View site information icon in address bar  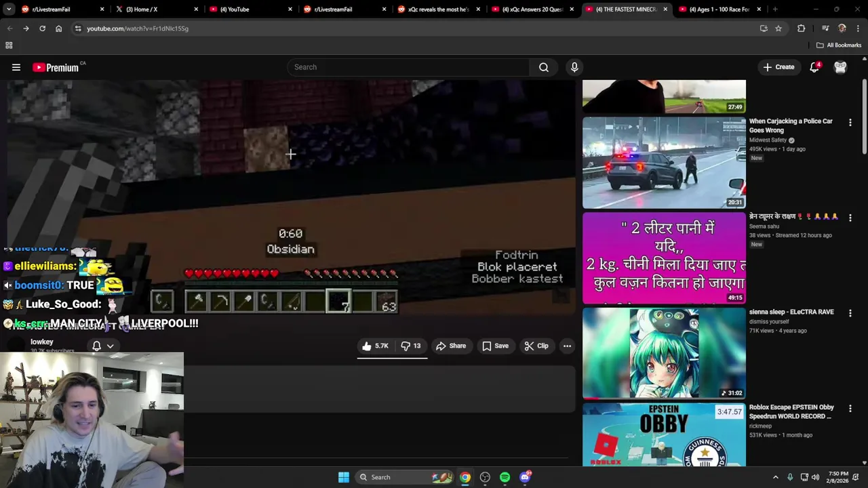[x=78, y=28]
